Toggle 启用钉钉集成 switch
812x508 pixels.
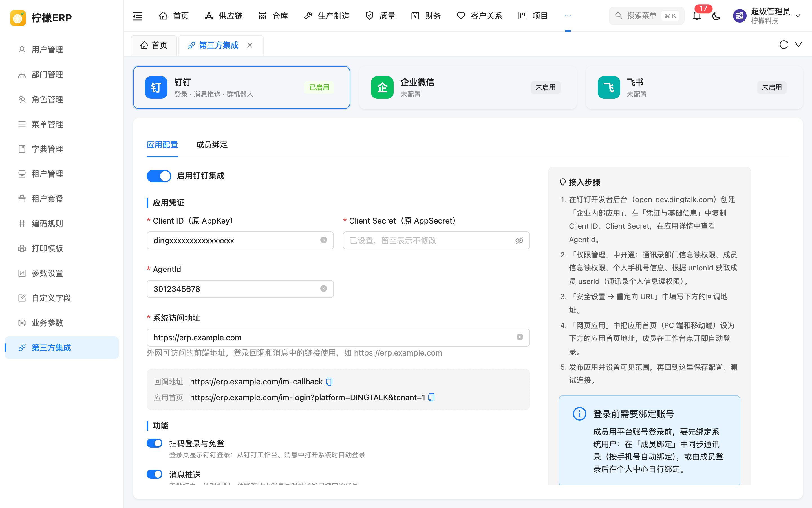coord(159,176)
